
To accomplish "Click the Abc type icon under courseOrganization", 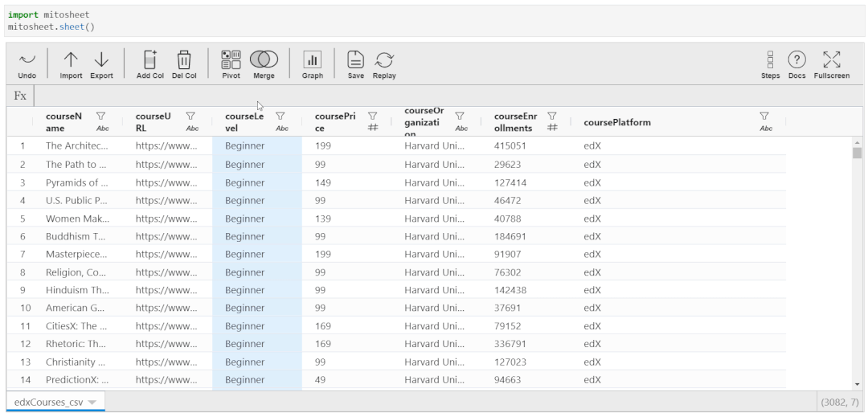I will pos(461,129).
